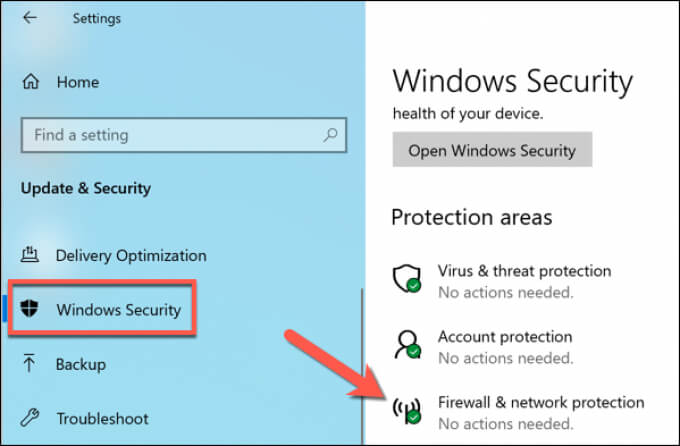Open Account protection area
680x446 pixels.
click(504, 337)
